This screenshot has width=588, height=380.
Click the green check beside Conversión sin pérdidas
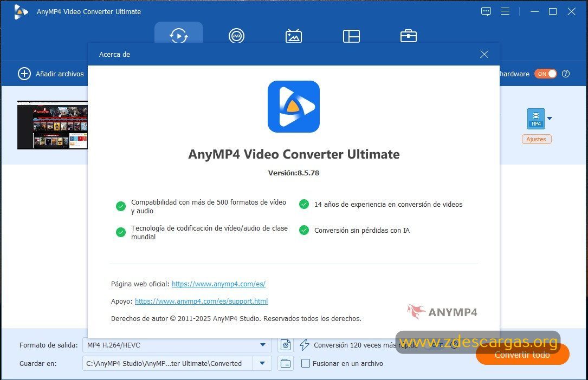tap(303, 230)
